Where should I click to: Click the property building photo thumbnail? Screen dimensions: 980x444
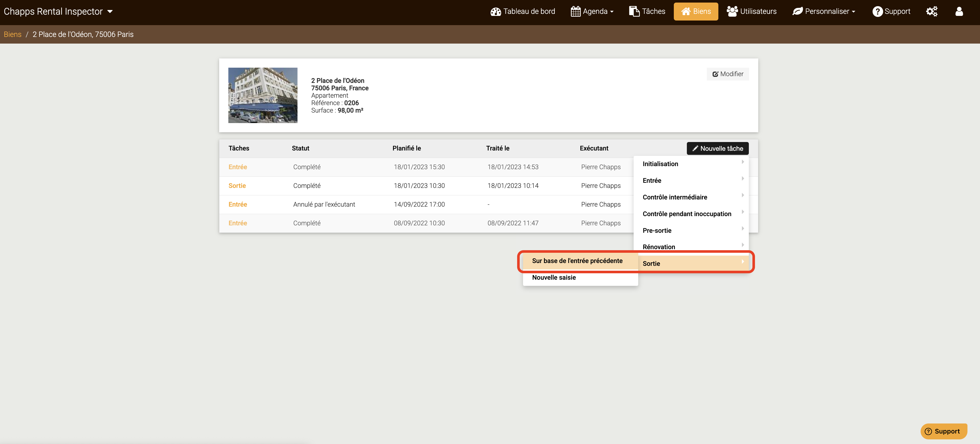point(262,95)
